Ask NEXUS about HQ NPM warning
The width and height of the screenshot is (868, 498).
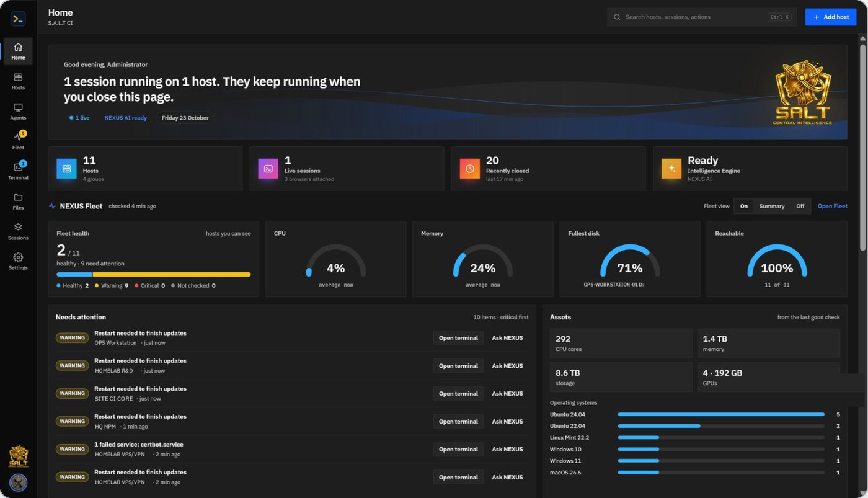507,421
